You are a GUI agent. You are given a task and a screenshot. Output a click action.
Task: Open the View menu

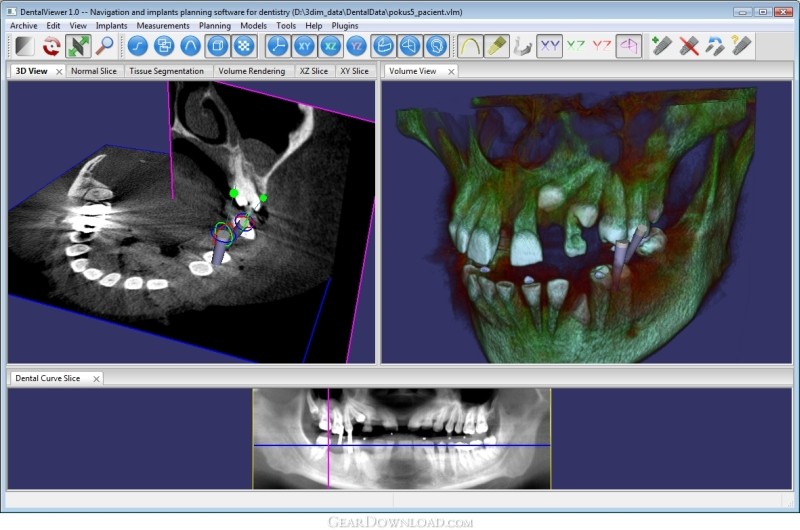pos(78,26)
